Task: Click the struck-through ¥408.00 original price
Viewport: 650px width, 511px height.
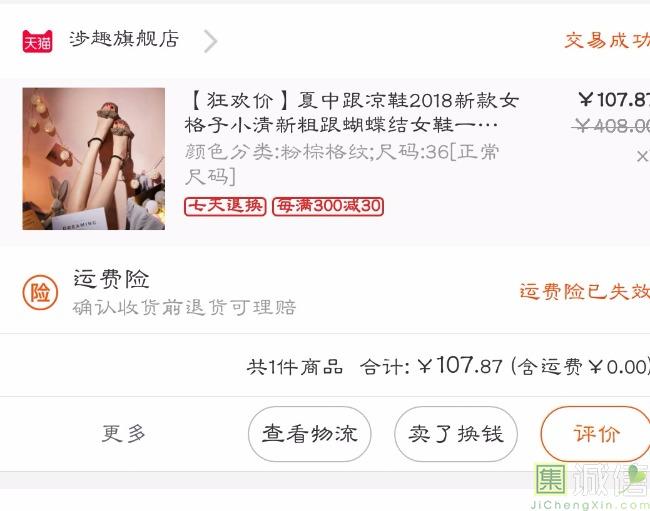Action: 611,125
